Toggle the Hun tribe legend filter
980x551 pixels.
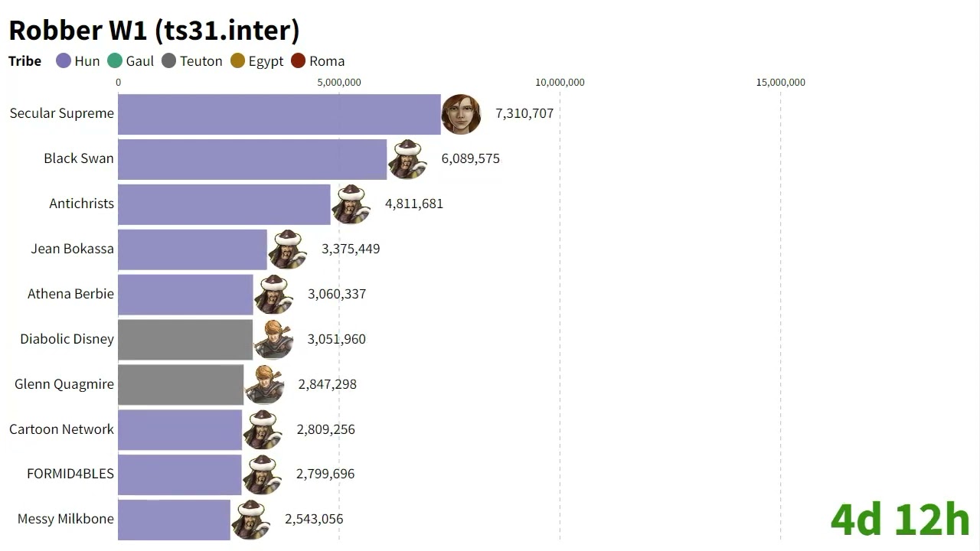point(78,61)
